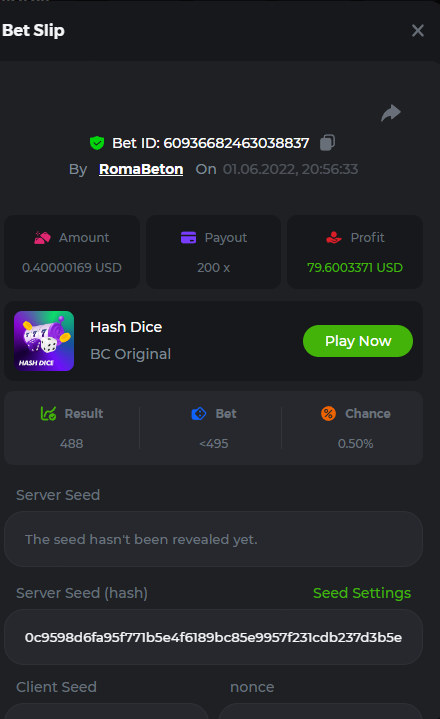Click the Amount money bag icon
The width and height of the screenshot is (440, 719).
point(42,238)
